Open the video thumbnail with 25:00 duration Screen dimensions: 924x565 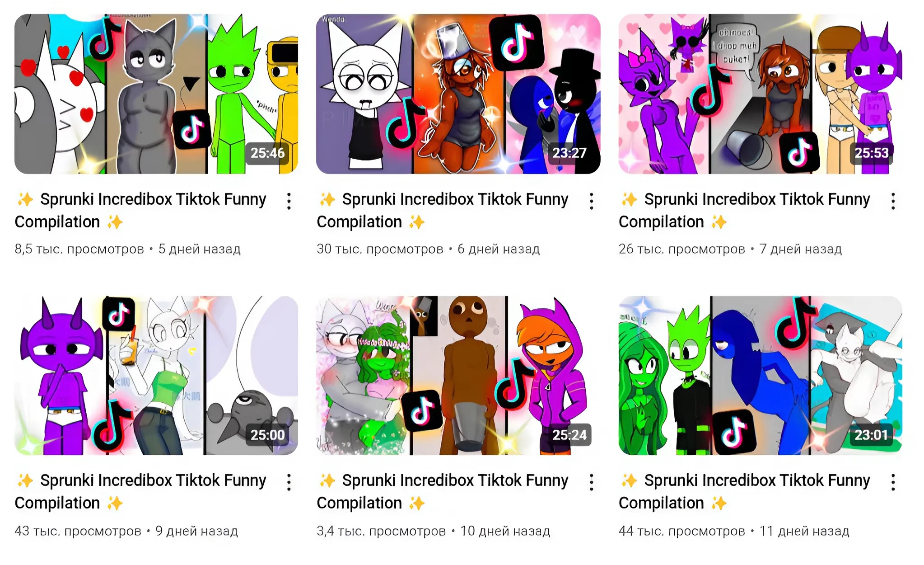156,376
